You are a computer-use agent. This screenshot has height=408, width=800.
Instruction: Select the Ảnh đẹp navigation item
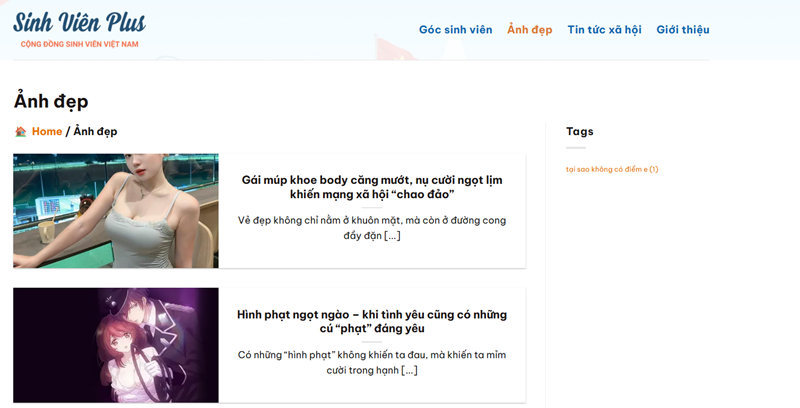coord(529,30)
